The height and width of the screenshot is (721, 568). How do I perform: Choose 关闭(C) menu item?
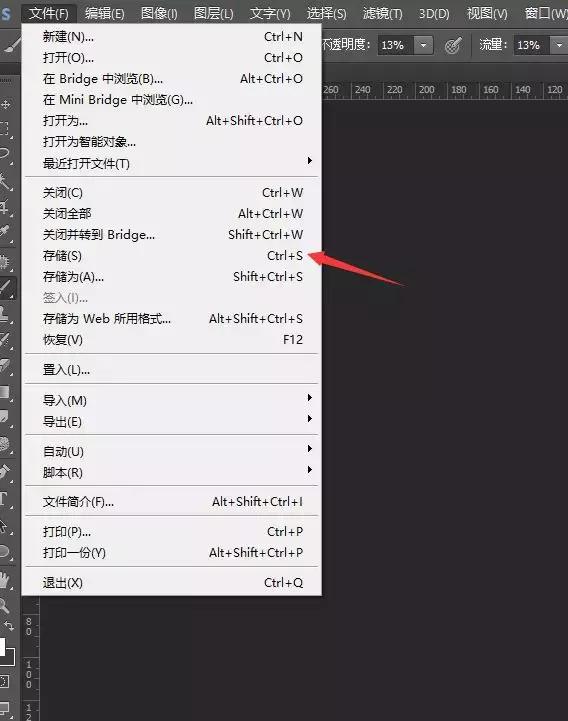click(172, 193)
